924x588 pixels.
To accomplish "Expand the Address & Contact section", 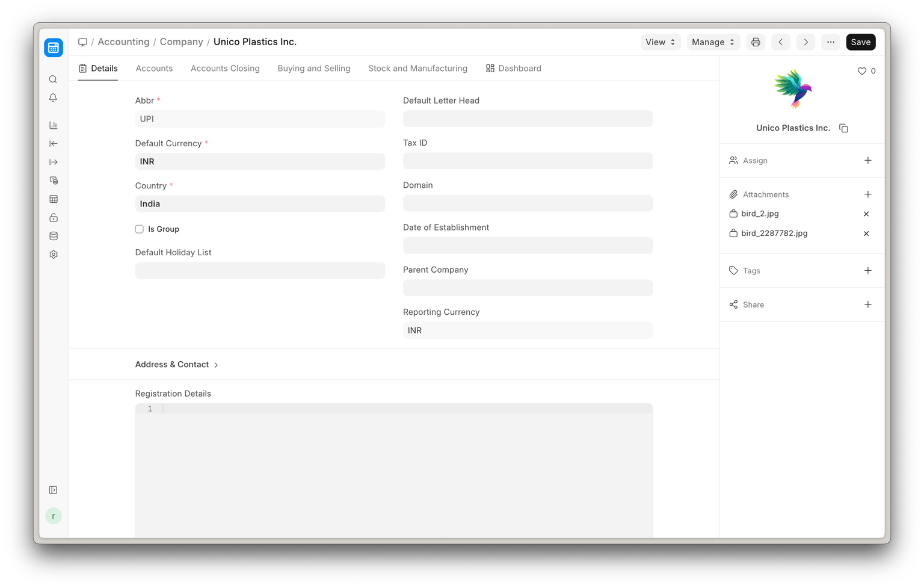I will [176, 365].
